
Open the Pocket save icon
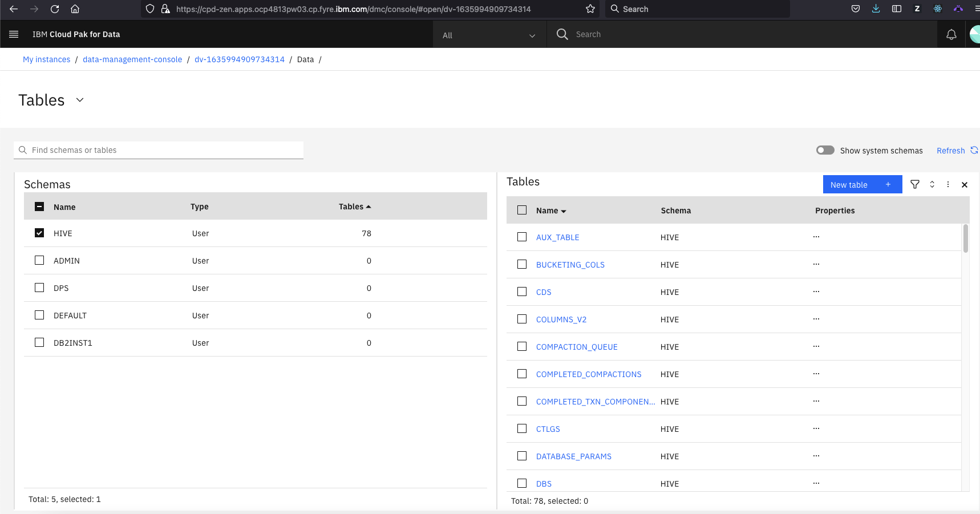856,9
